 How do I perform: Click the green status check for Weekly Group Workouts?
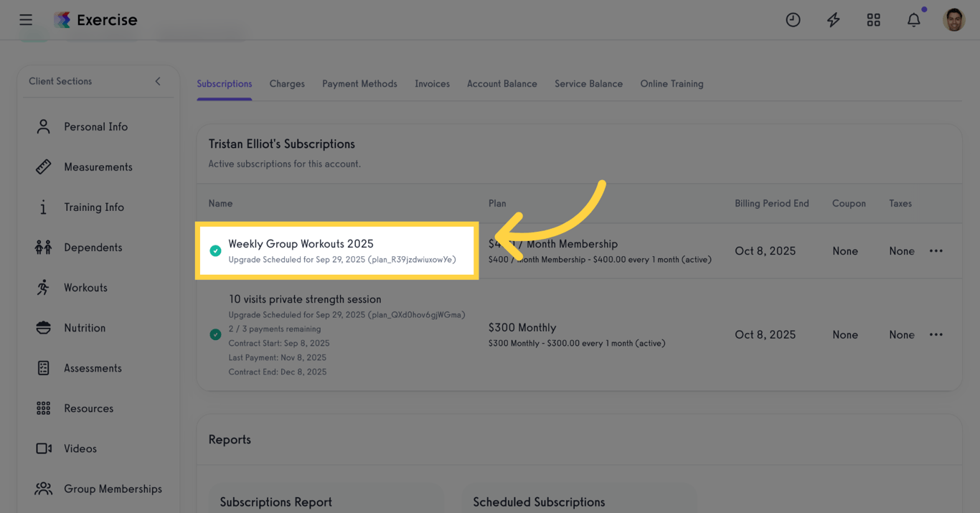pyautogui.click(x=215, y=251)
